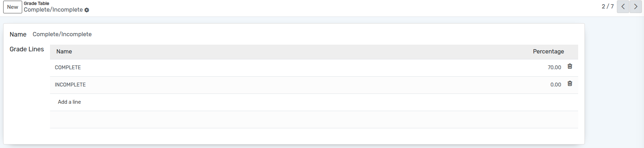Click the Grade Lines field label
Screen dimensions: 644x148
pos(27,49)
